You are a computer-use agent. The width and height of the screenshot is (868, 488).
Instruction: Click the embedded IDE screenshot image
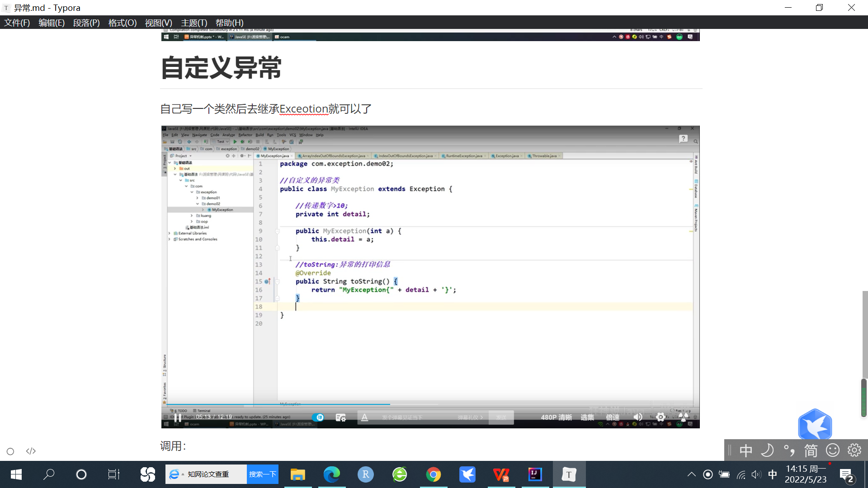tap(430, 277)
